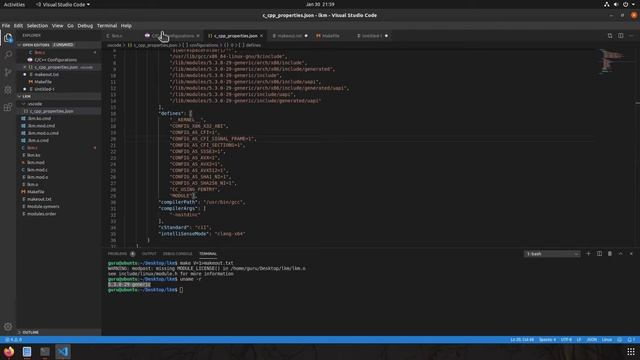Viewport: 640px width, 360px height.
Task: Open the network indicator in top bar
Action: [607, 4]
